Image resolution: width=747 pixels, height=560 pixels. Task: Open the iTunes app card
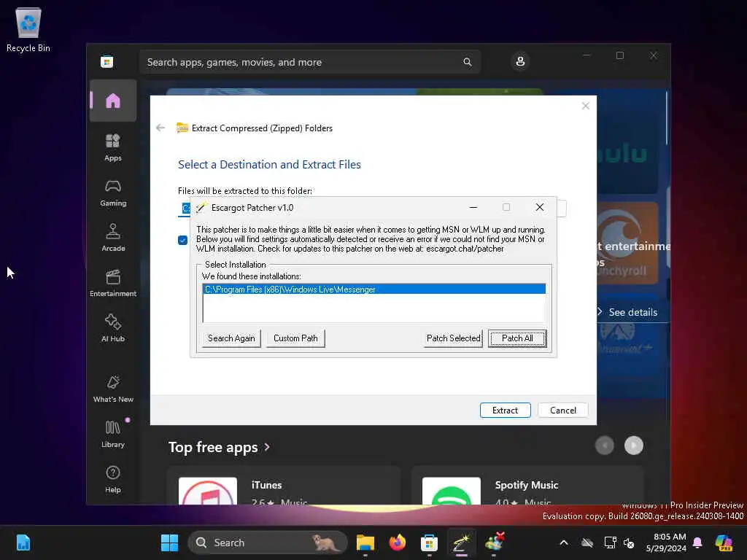tap(284, 486)
